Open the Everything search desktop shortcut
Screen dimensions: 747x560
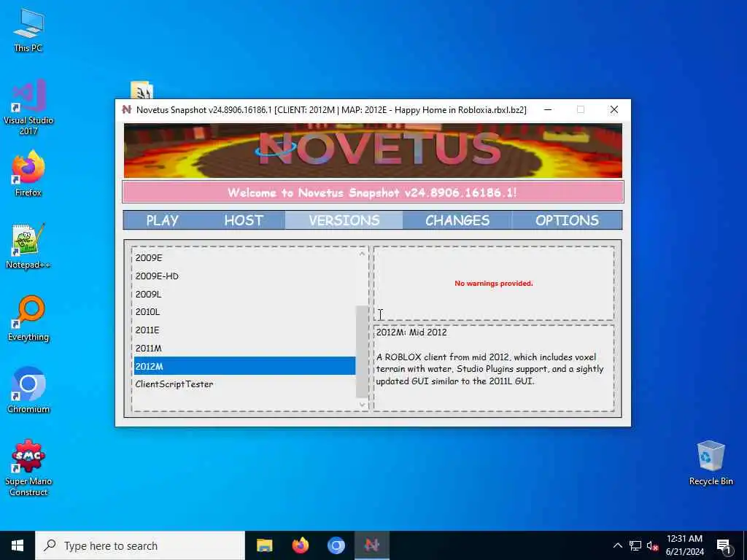(28, 318)
